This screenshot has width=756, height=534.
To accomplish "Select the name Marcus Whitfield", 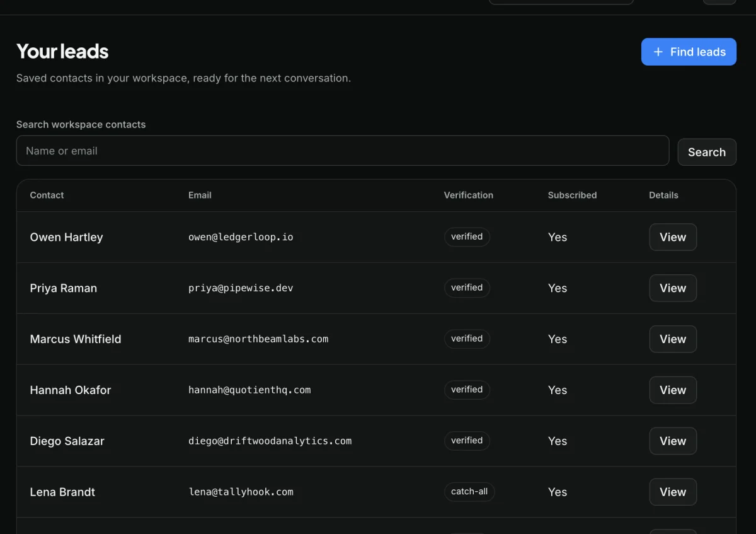I will (x=76, y=339).
